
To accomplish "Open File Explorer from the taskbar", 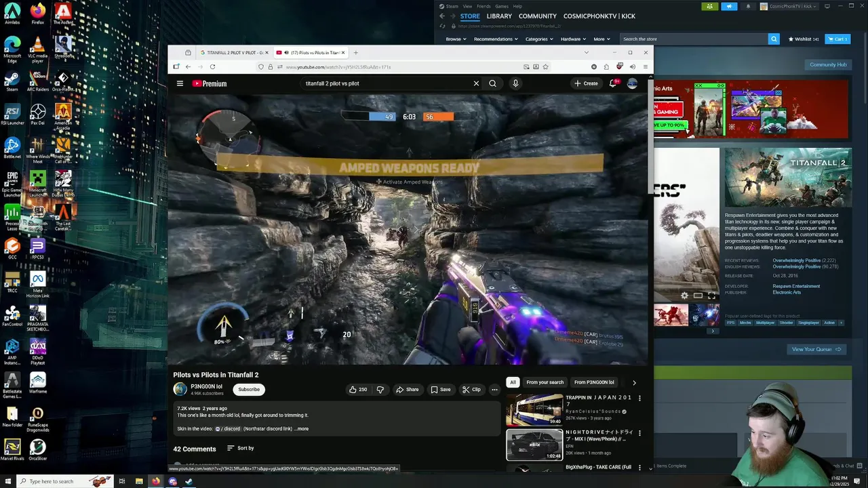I will tap(139, 481).
